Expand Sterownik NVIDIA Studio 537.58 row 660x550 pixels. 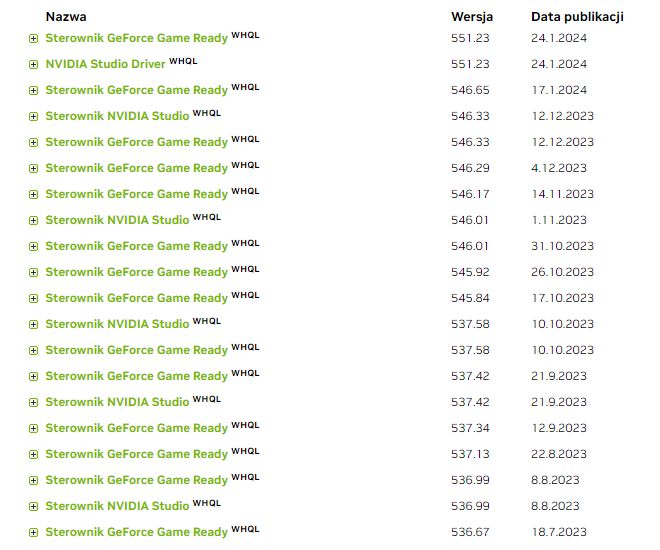(x=33, y=324)
